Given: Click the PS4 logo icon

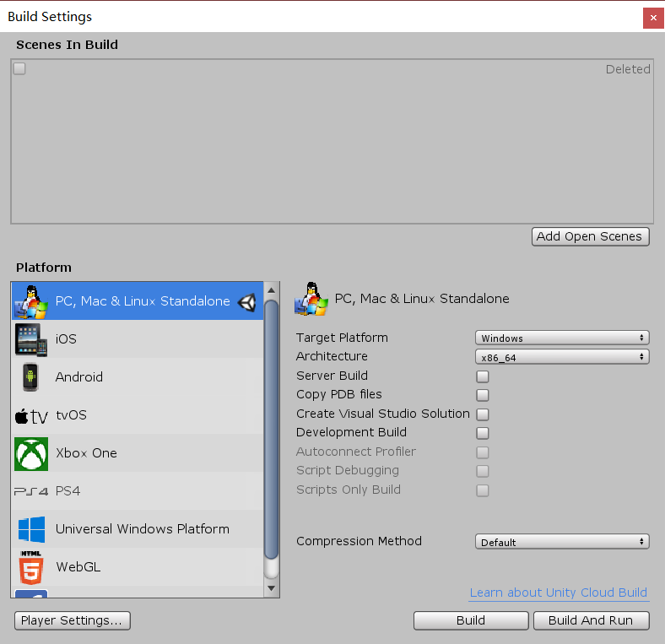Looking at the screenshot, I should tap(31, 491).
